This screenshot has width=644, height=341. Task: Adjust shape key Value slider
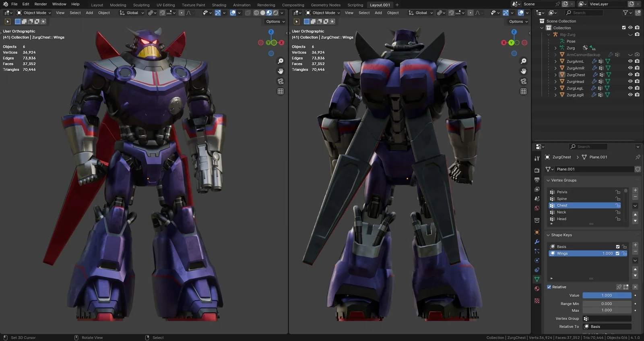pyautogui.click(x=607, y=296)
